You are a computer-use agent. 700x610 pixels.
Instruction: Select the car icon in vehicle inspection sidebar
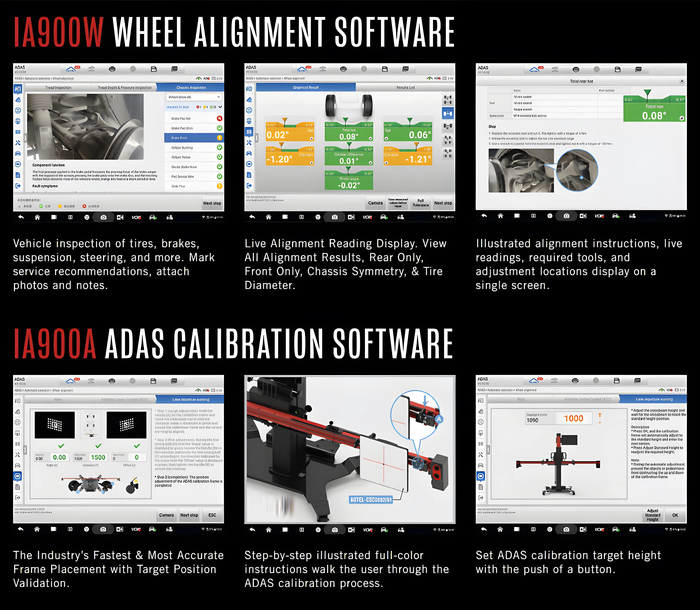click(18, 154)
